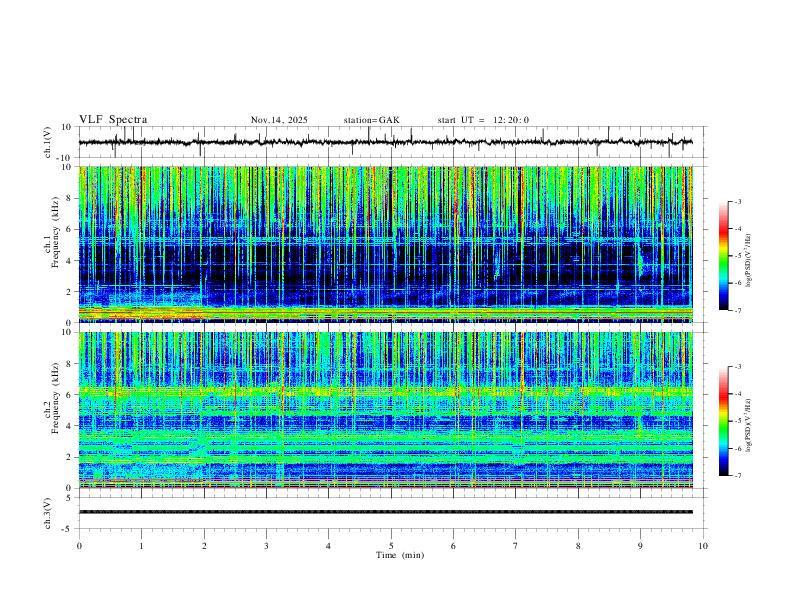This screenshot has height=612, width=792.
Task: Click time-axis tick label "3"
Action: (266, 546)
